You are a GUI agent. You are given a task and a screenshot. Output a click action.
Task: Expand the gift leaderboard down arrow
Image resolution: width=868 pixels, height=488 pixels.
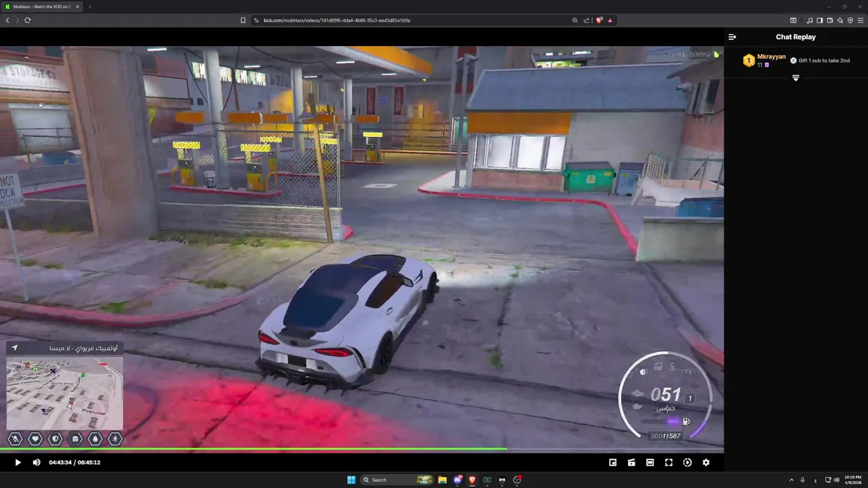pyautogui.click(x=795, y=78)
